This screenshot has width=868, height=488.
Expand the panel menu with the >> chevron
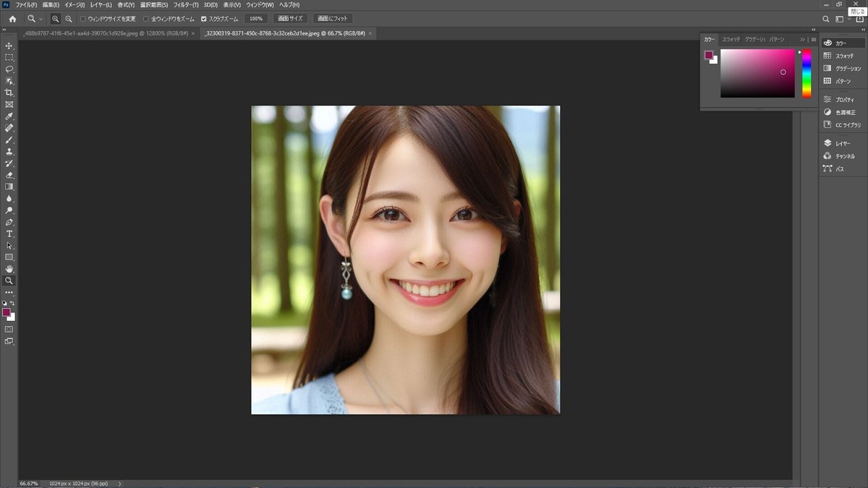[803, 40]
